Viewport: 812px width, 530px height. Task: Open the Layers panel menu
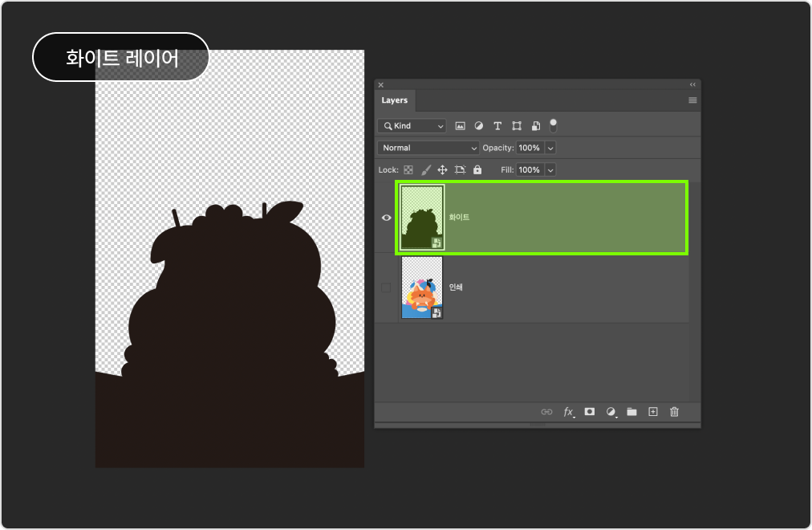click(x=692, y=100)
